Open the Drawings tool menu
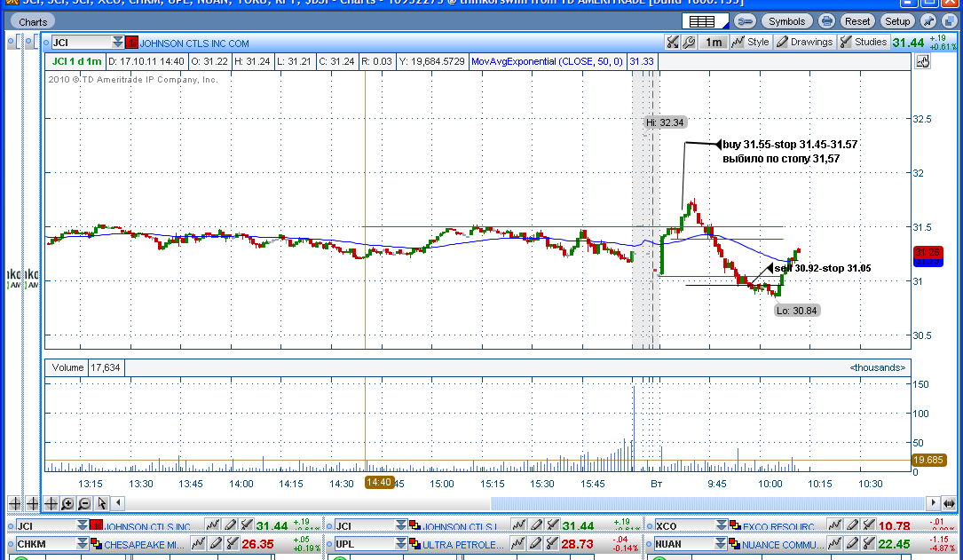Viewport: 963px width, 560px height. click(x=804, y=42)
